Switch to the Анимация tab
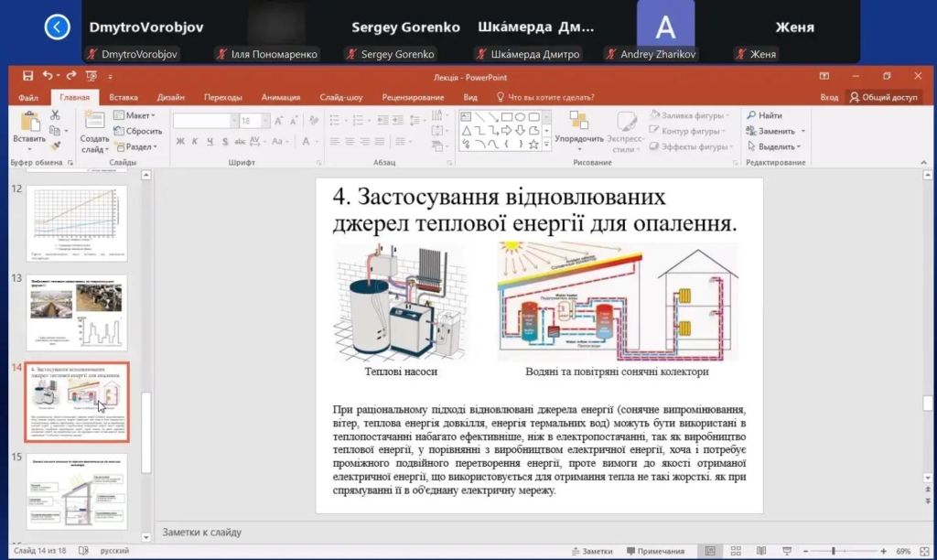 (280, 97)
